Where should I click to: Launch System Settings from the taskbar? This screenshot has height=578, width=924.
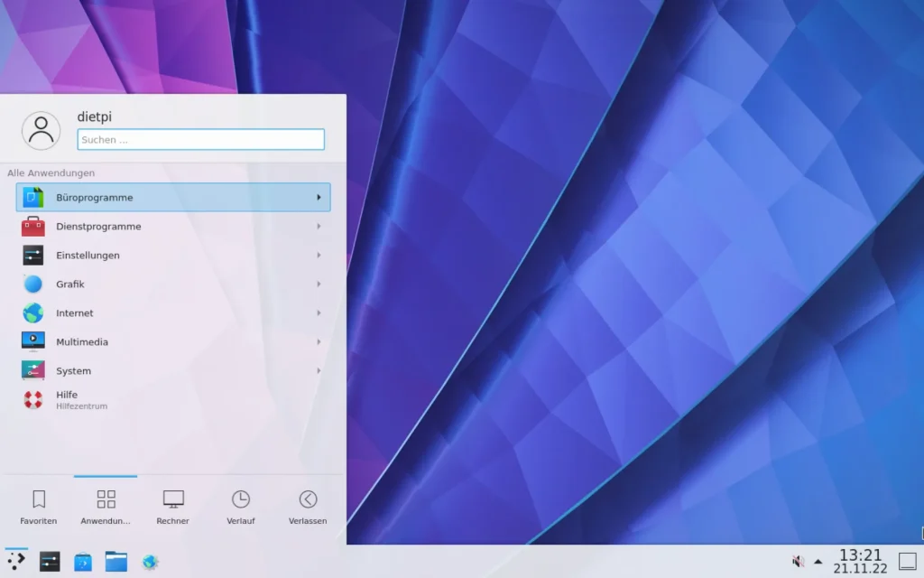tap(50, 561)
